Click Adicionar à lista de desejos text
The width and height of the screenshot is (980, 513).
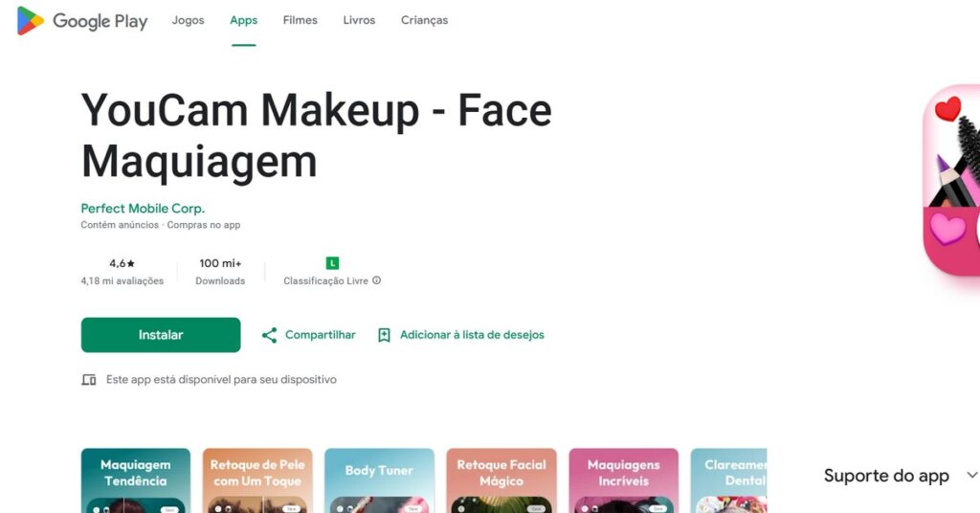pyautogui.click(x=472, y=335)
